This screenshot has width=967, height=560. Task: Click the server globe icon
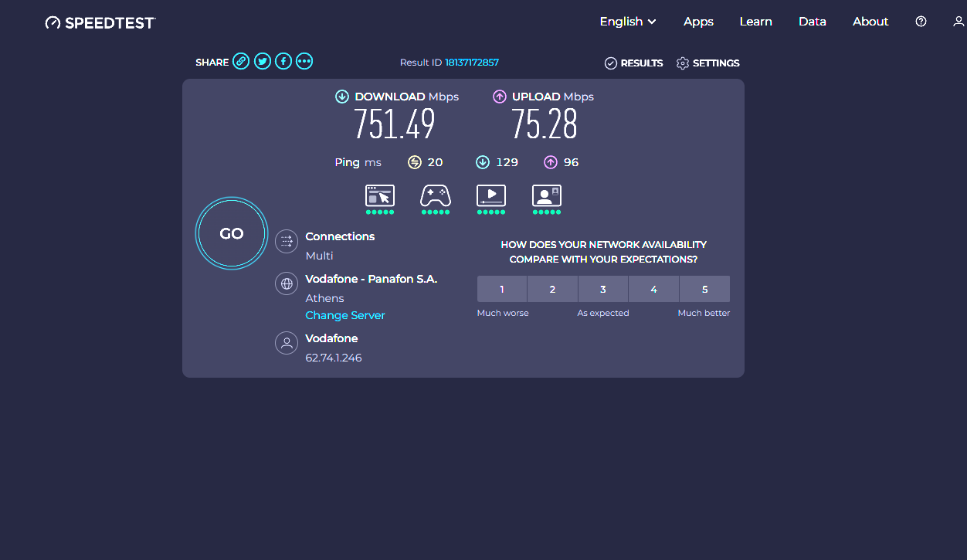[x=287, y=283]
